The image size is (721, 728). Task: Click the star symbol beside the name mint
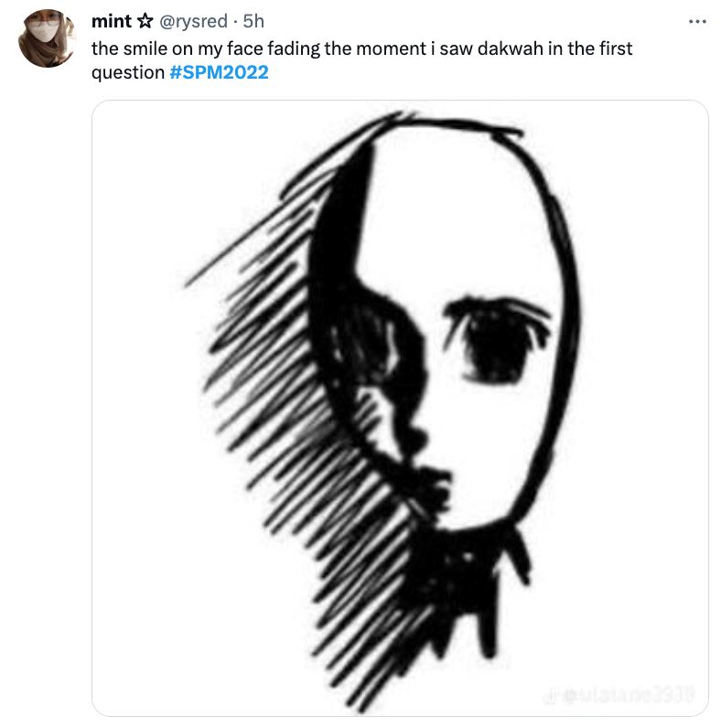pos(145,22)
